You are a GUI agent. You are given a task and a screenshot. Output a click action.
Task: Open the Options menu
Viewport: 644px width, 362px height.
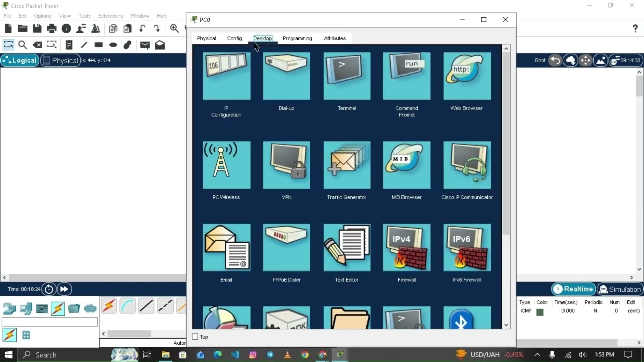pos(43,16)
